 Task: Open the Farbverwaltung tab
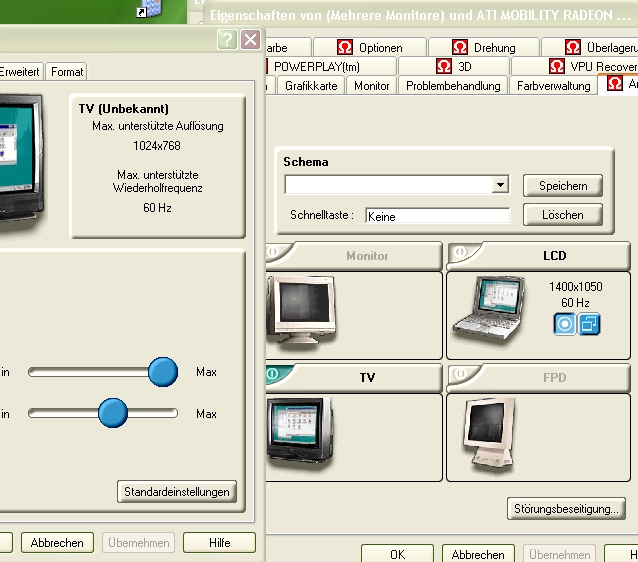coord(553,85)
